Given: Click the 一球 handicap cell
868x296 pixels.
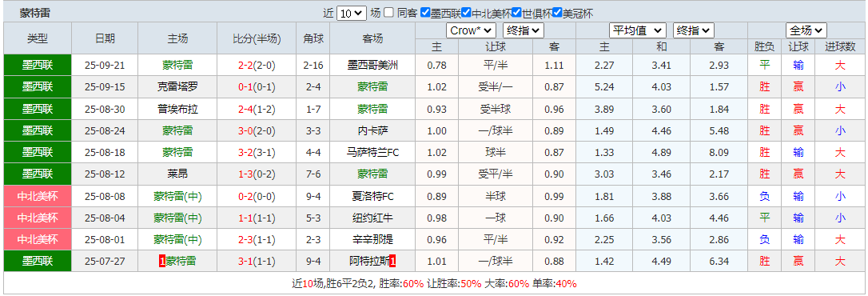Looking at the screenshot, I should pos(496,218).
